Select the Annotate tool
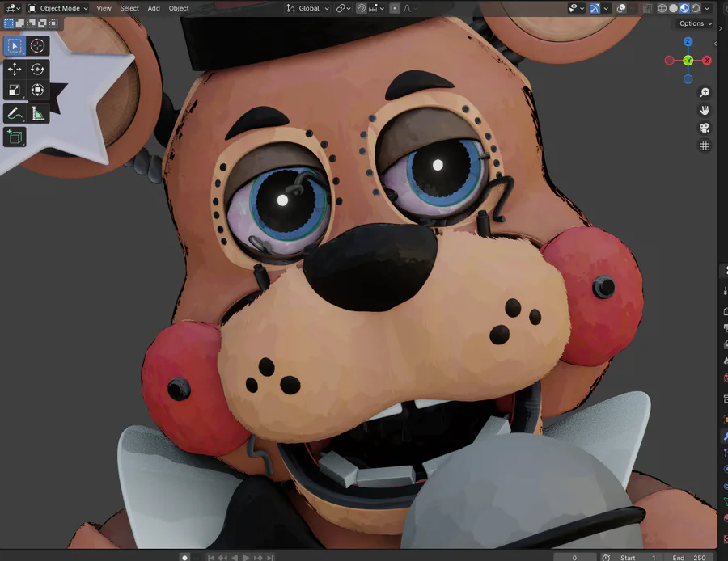The height and width of the screenshot is (561, 728). tap(15, 113)
